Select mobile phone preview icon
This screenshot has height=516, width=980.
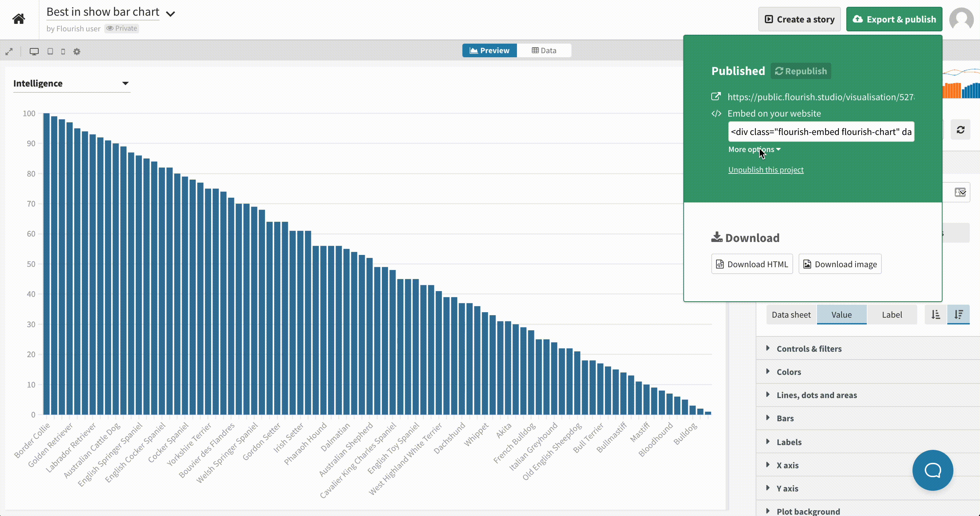(x=63, y=51)
